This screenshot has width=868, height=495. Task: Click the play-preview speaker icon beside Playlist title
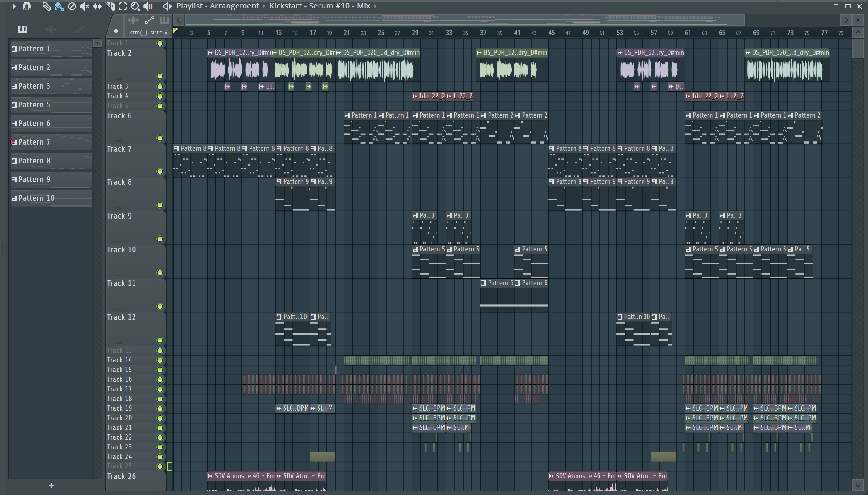click(x=167, y=6)
